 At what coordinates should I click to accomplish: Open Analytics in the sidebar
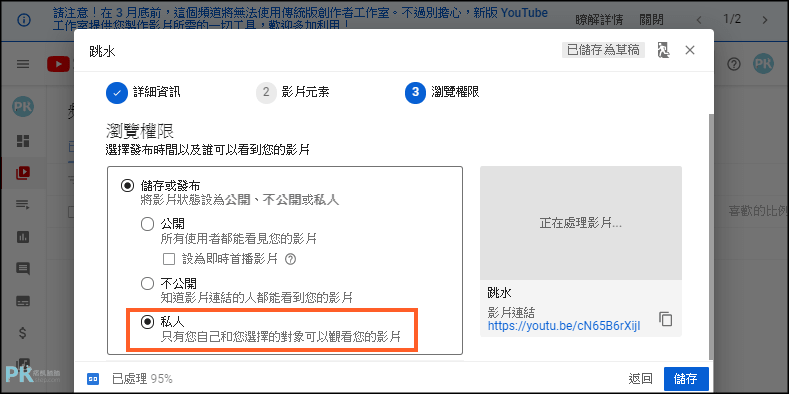tap(23, 237)
